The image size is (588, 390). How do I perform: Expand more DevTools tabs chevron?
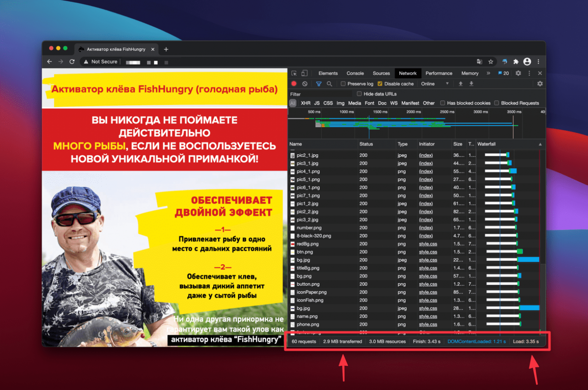488,73
